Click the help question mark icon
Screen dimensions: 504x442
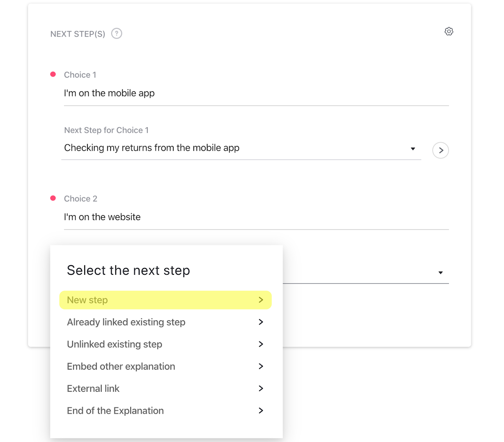click(x=117, y=33)
